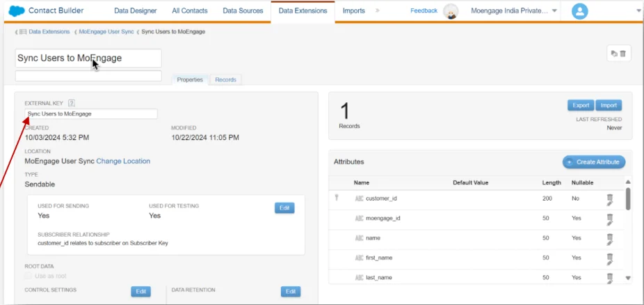This screenshot has height=305, width=644.
Task: Click the Create Attribute button
Action: pyautogui.click(x=594, y=162)
